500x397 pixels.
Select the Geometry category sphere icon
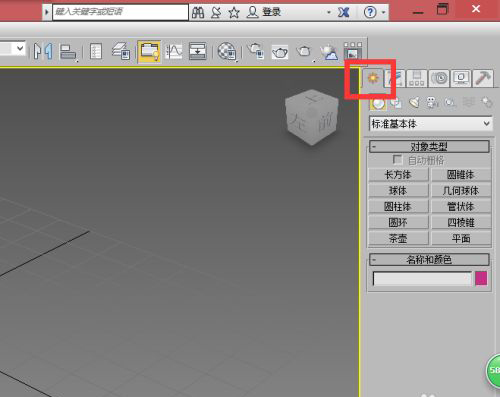(378, 103)
